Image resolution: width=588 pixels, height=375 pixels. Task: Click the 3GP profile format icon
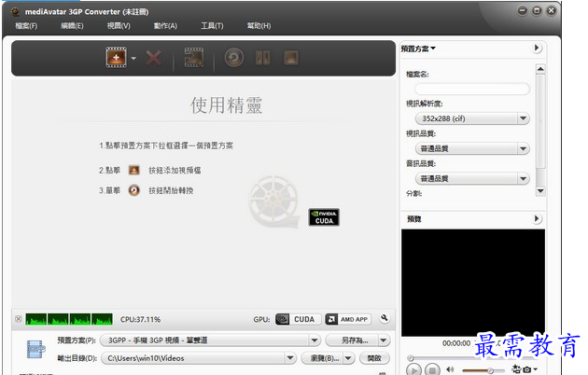coord(35,349)
